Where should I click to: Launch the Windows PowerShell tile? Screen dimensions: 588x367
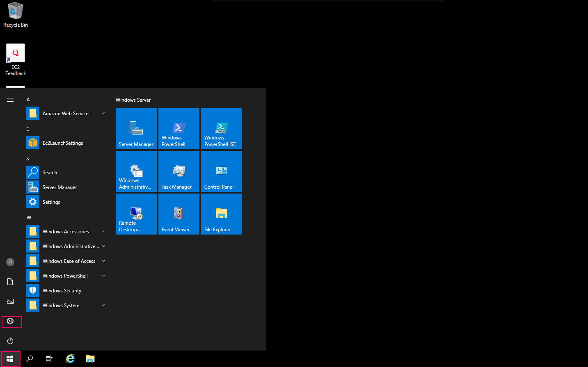[179, 129]
